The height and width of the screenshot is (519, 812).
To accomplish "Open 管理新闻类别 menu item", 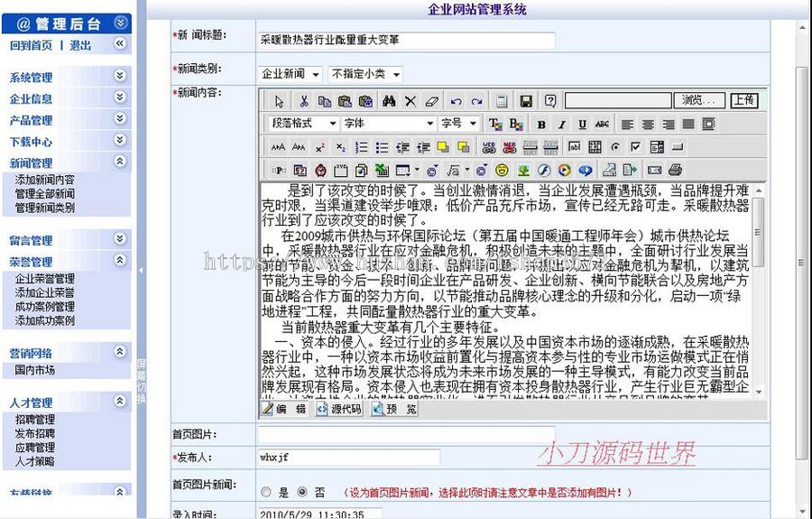I will click(44, 208).
